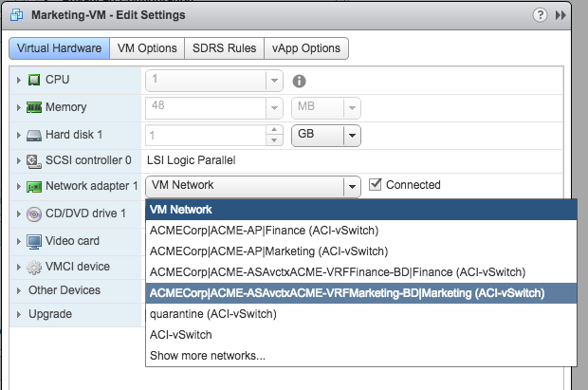588x390 pixels.
Task: Expand the CPU row
Action: pyautogui.click(x=18, y=80)
